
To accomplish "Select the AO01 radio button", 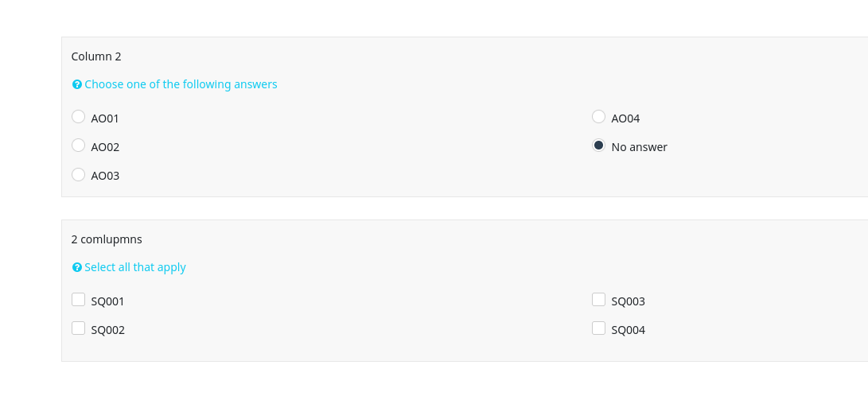I will [78, 117].
